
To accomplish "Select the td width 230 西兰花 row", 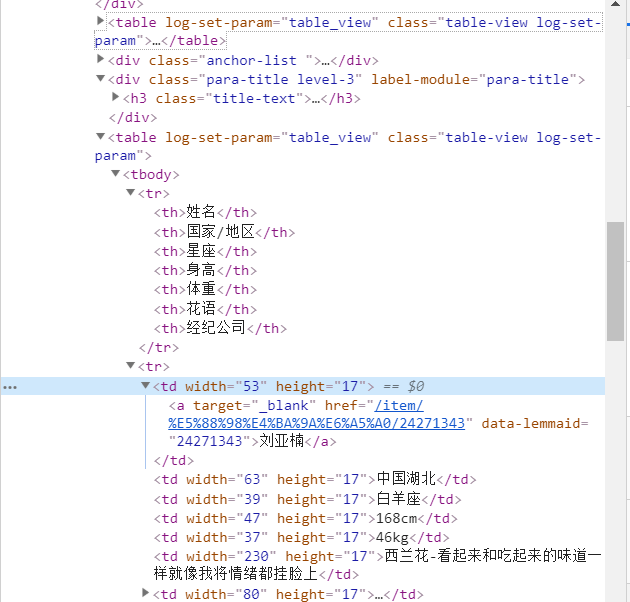I will [x=378, y=565].
